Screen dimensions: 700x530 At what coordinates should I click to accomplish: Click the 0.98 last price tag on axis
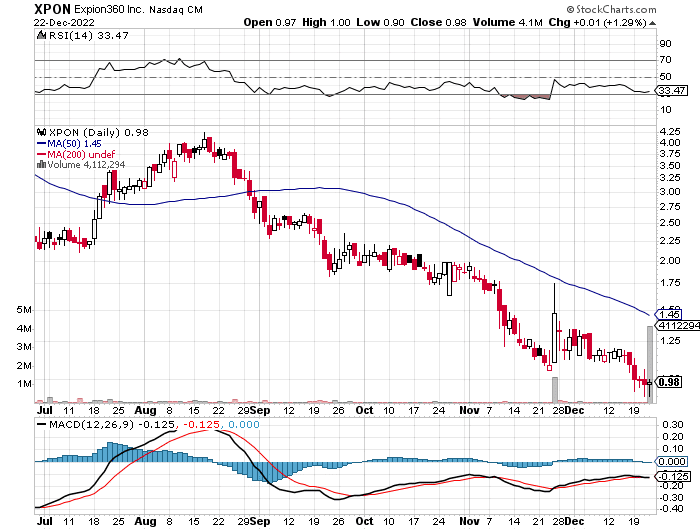tap(668, 382)
